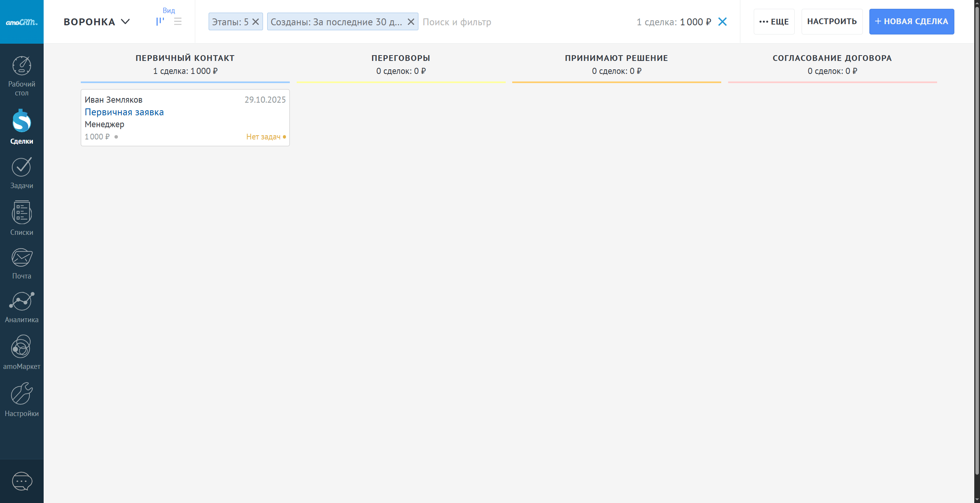This screenshot has height=503, width=980.
Task: Clear all filters with blue X
Action: [722, 21]
